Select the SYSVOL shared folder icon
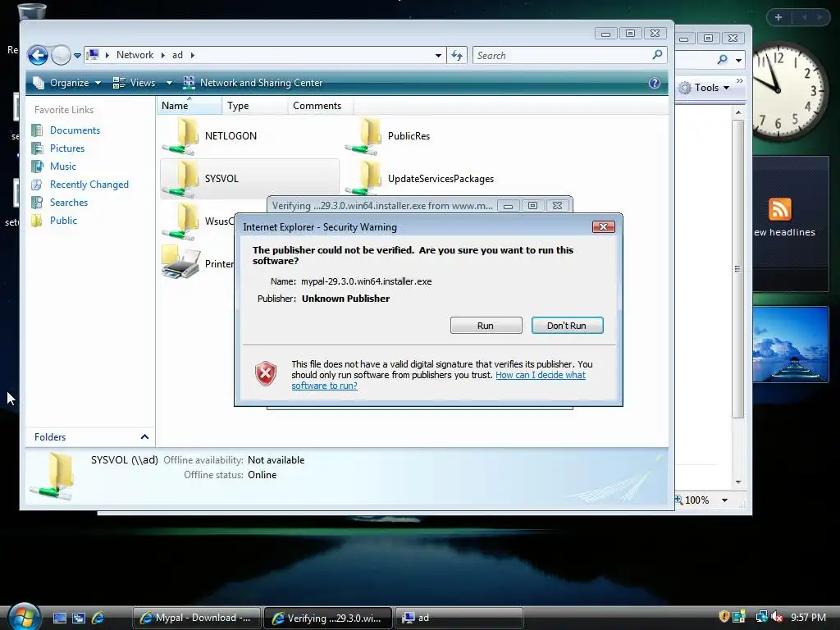The height and width of the screenshot is (630, 840). (x=181, y=178)
